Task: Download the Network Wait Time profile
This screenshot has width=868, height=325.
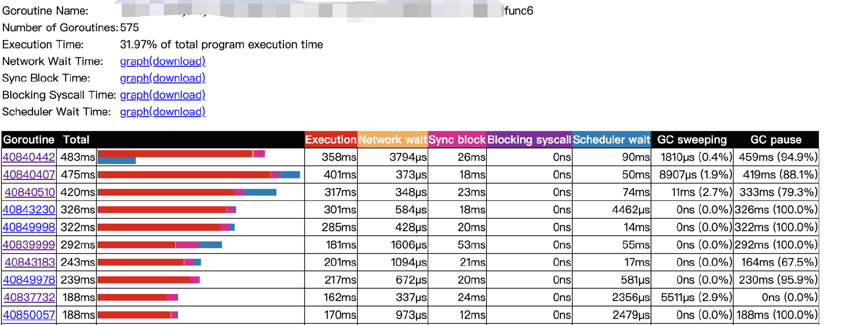Action: (x=179, y=61)
